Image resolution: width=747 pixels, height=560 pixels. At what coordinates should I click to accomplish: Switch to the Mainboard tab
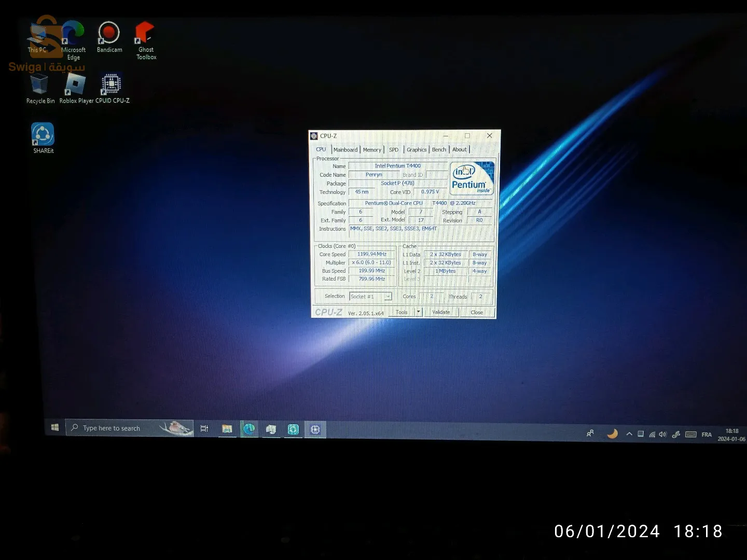(x=345, y=150)
